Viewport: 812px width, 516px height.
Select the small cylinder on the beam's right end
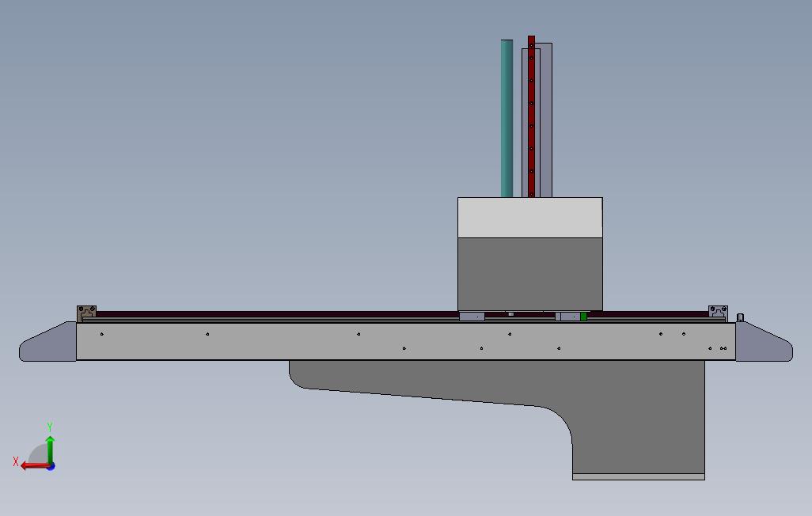[x=740, y=317]
